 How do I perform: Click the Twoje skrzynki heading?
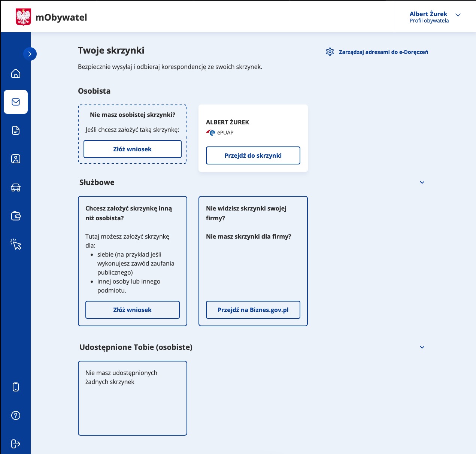tap(111, 51)
